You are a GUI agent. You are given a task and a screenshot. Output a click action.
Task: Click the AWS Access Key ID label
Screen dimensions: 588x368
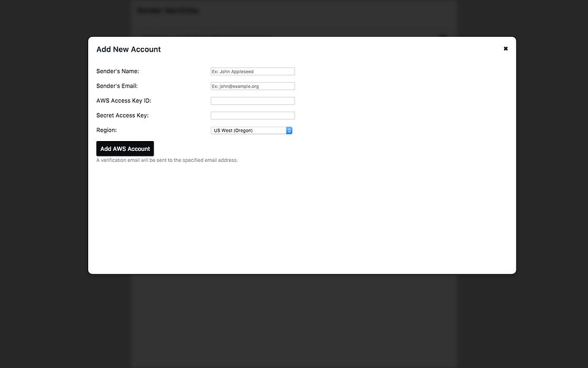(x=124, y=101)
